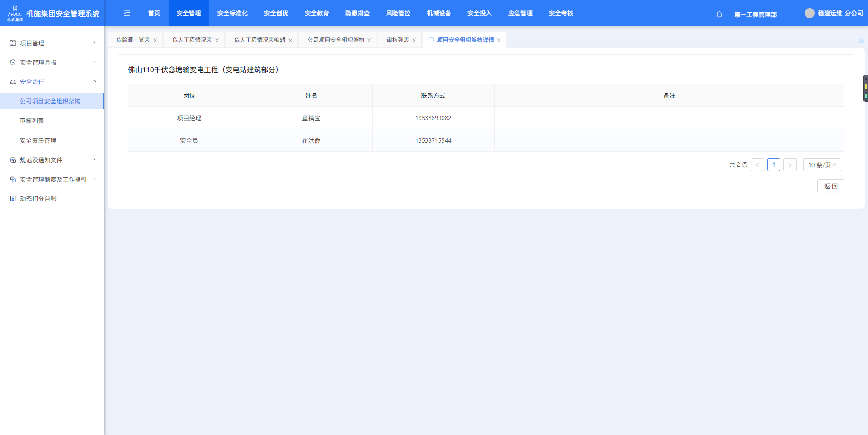The image size is (868, 435).
Task: Click the notification bell icon
Action: tap(719, 14)
